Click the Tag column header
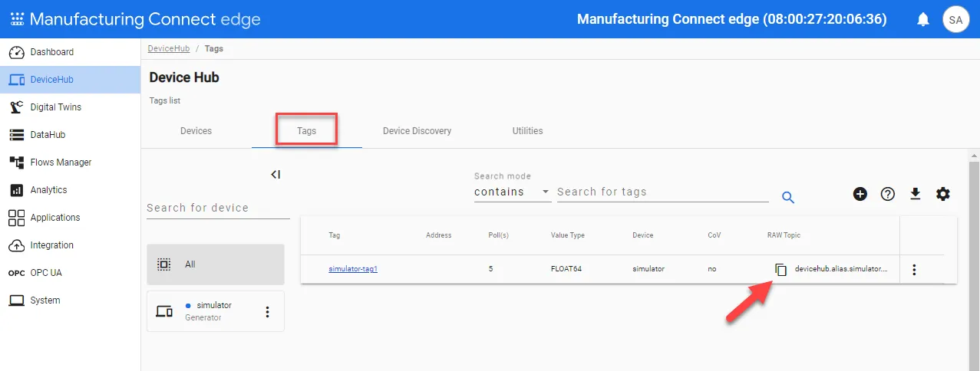The height and width of the screenshot is (371, 980). pyautogui.click(x=335, y=235)
